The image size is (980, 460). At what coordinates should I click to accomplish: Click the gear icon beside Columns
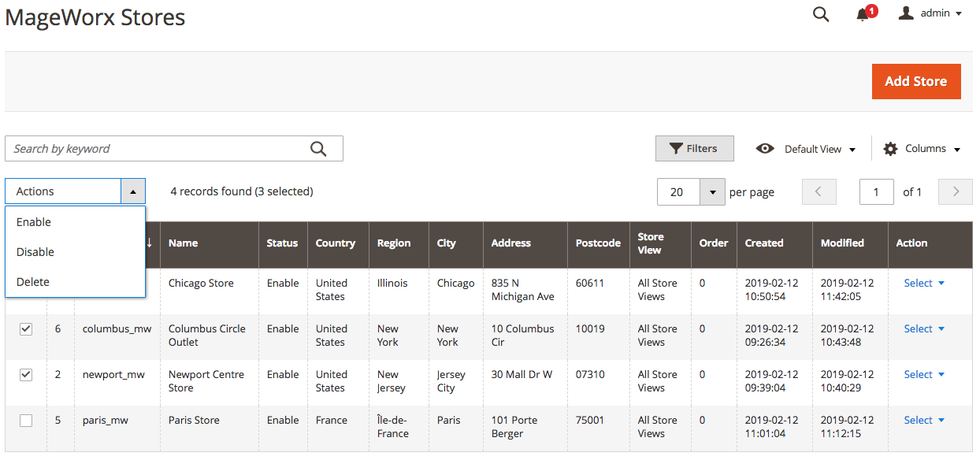pyautogui.click(x=890, y=149)
